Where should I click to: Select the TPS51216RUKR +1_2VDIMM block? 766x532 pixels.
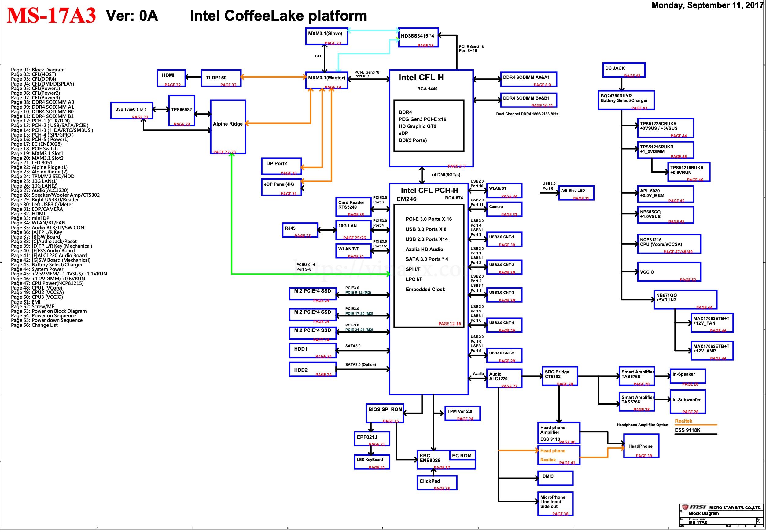point(665,150)
